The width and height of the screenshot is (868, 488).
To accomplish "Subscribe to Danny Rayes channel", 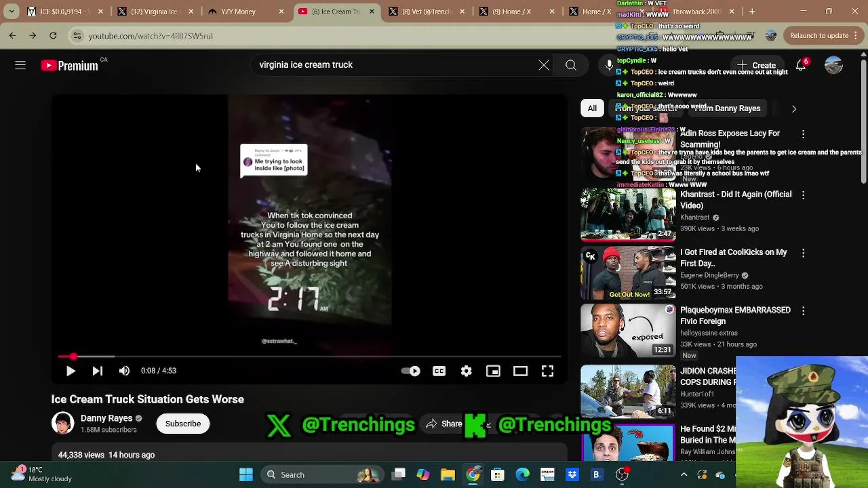I will (x=183, y=424).
